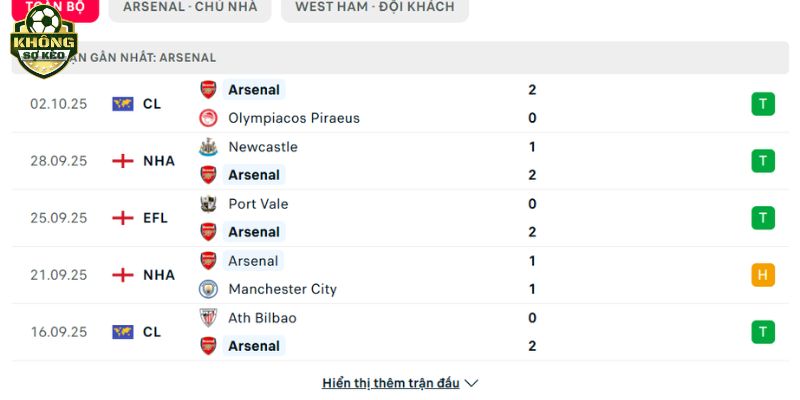Click the Manchester City club crest
The image size is (800, 400).
click(208, 289)
